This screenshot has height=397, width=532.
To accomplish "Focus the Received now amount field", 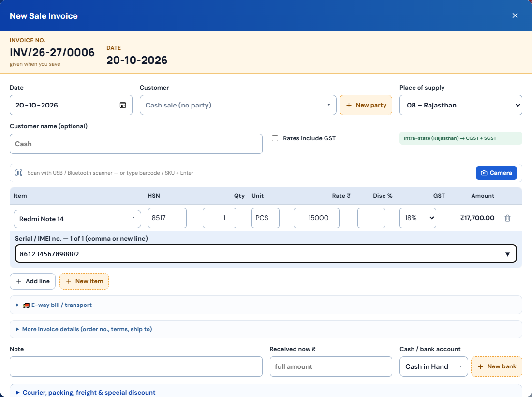I will click(x=331, y=366).
